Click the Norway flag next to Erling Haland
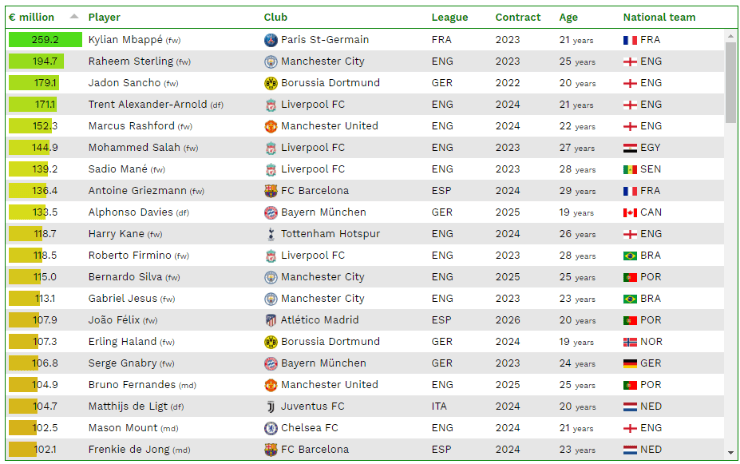The height and width of the screenshot is (464, 740). (630, 342)
